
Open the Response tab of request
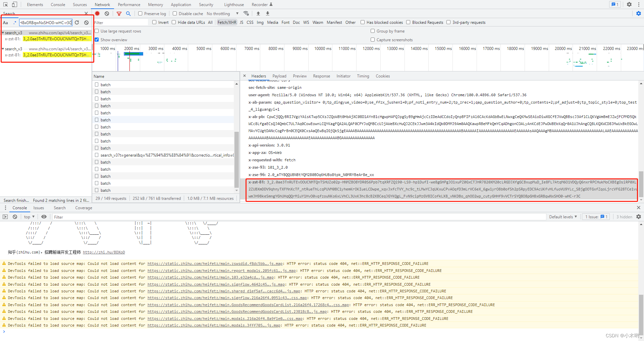point(321,76)
